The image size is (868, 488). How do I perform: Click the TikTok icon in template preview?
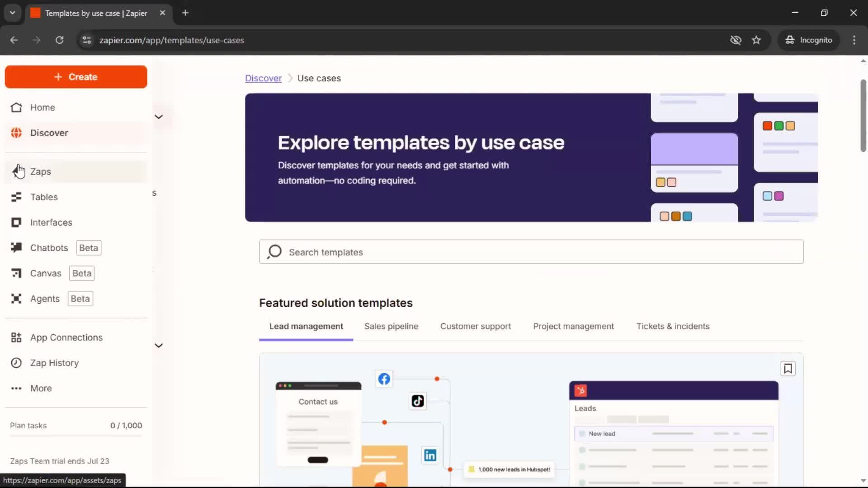pyautogui.click(x=418, y=401)
